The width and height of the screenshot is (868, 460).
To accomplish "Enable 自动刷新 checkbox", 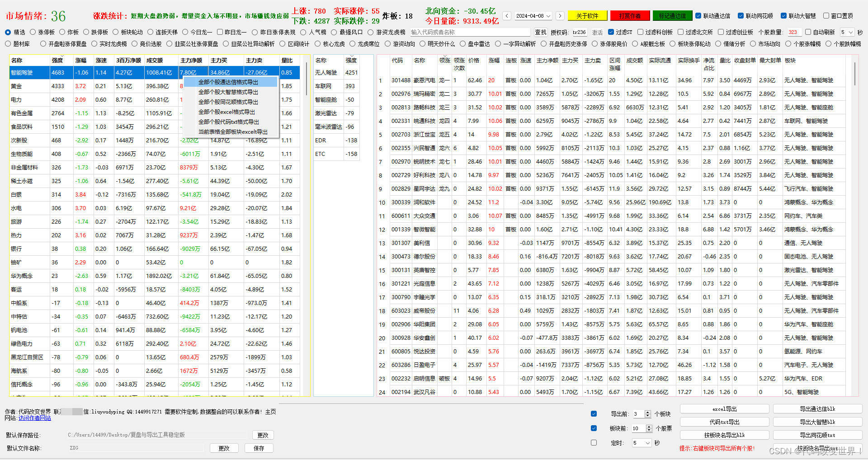I will click(x=808, y=32).
